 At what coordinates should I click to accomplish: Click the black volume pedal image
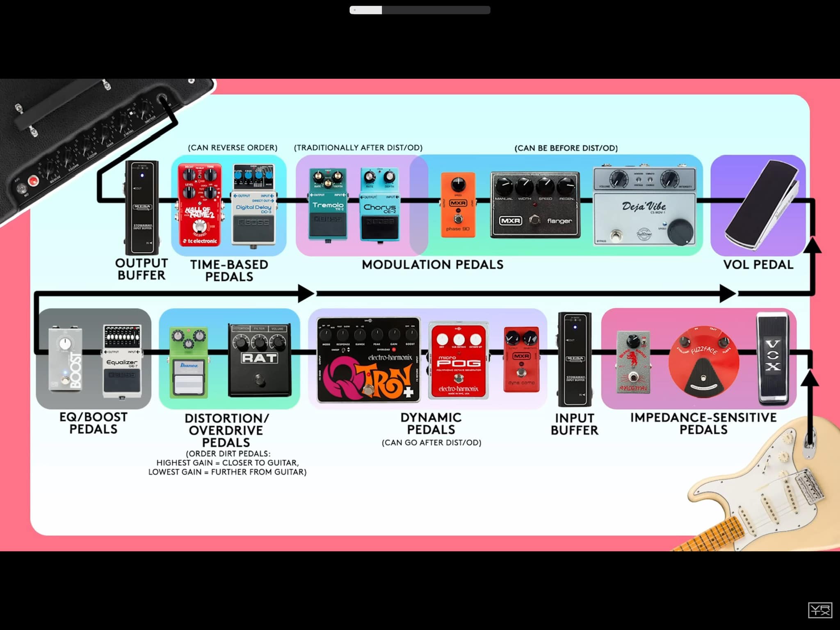point(762,205)
